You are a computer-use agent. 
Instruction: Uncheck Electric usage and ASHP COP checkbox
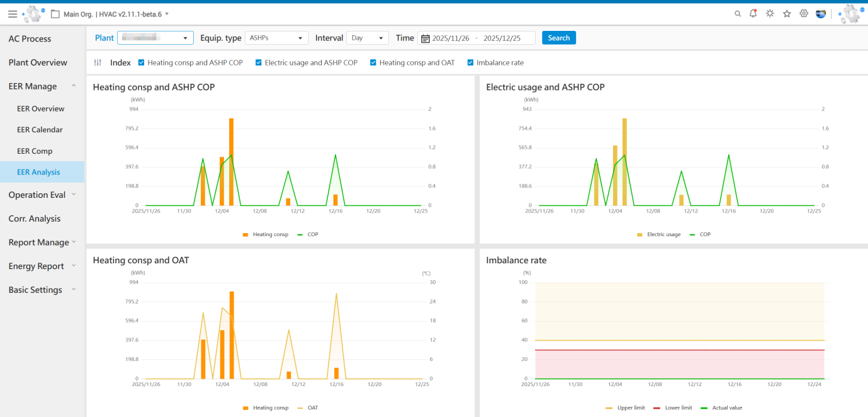coord(259,63)
